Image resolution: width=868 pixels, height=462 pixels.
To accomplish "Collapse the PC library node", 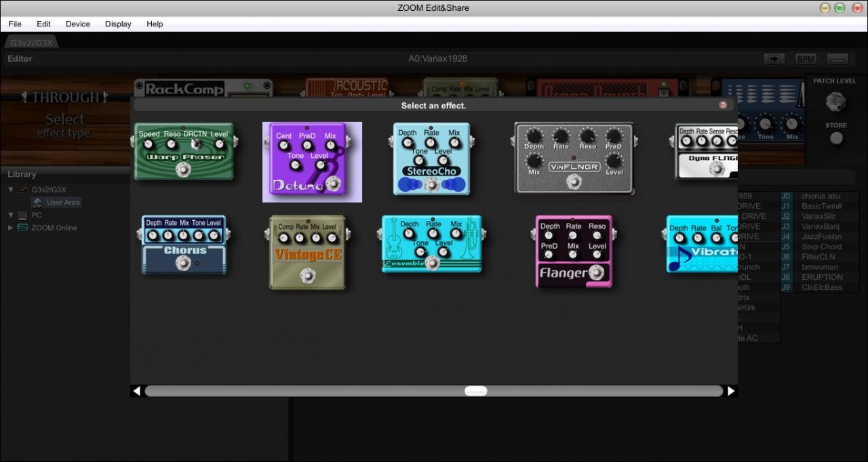I will click(11, 215).
